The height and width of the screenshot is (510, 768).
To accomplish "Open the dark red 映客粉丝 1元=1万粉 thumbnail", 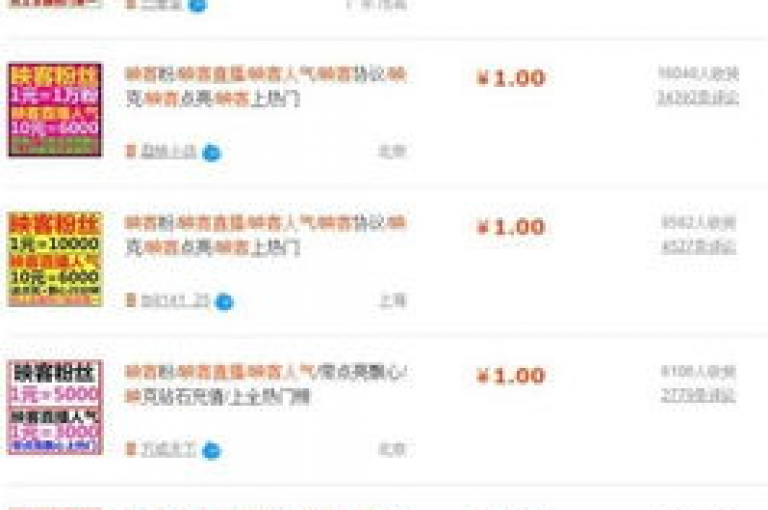I will 55,110.
